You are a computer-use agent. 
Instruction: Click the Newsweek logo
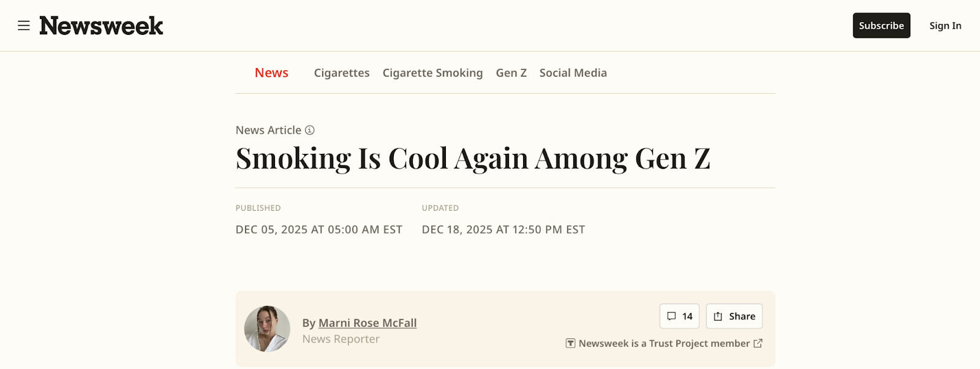(x=102, y=26)
